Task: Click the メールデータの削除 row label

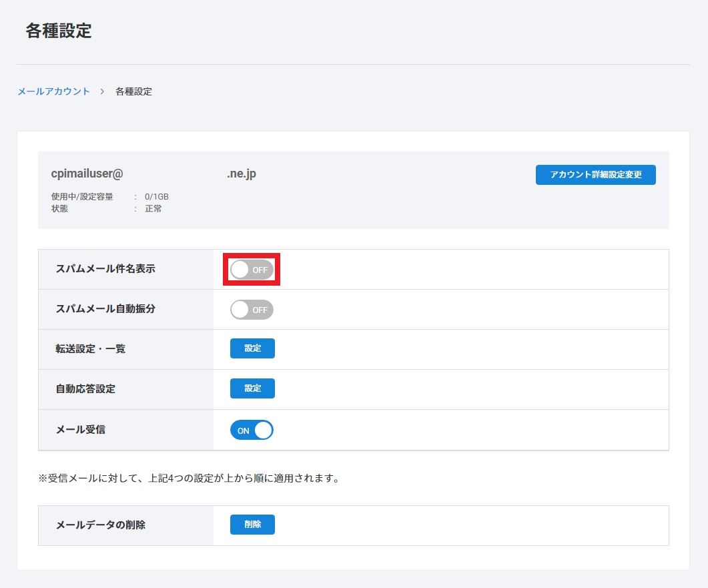Action: (100, 525)
